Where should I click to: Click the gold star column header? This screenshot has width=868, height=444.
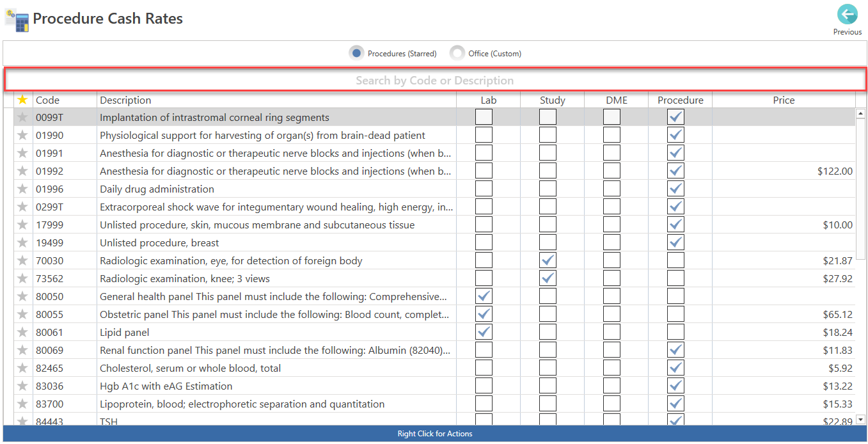point(23,100)
